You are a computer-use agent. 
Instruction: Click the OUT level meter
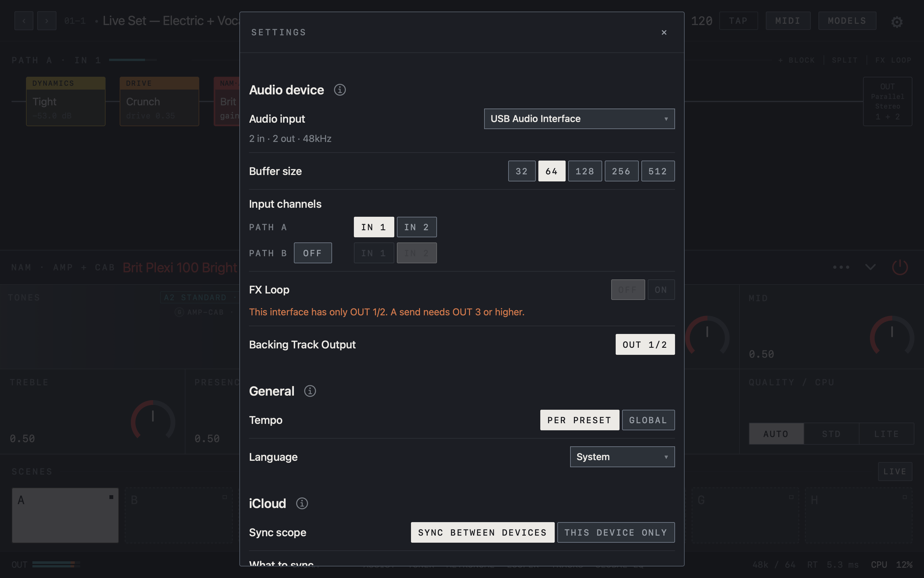click(56, 565)
